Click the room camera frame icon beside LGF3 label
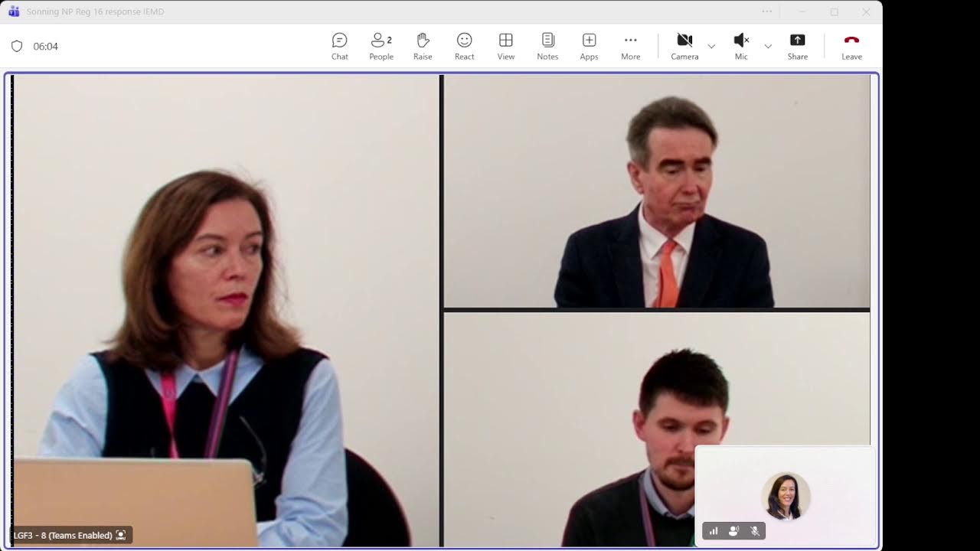Viewport: 980px width, 551px height. 121,536
